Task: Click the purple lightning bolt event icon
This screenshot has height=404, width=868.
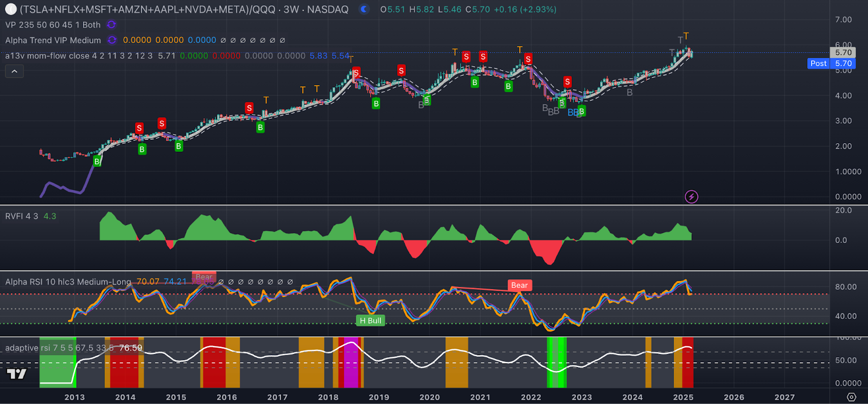Action: click(x=691, y=197)
